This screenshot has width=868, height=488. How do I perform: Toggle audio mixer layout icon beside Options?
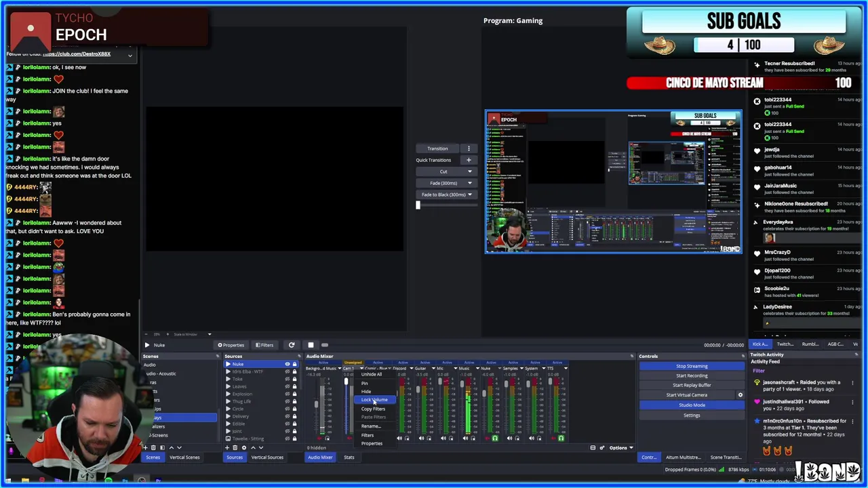[593, 447]
